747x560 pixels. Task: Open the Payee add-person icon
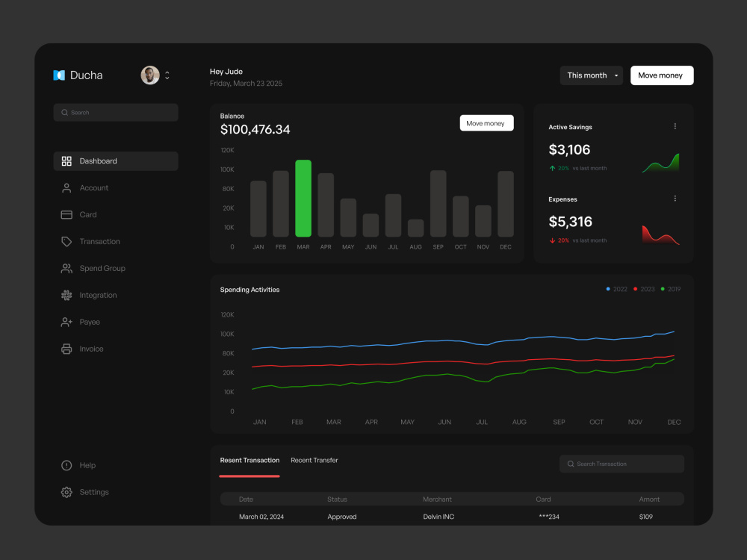pos(66,323)
